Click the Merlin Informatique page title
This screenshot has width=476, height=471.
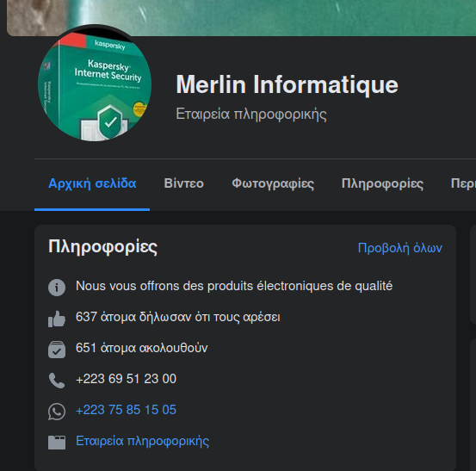point(287,84)
